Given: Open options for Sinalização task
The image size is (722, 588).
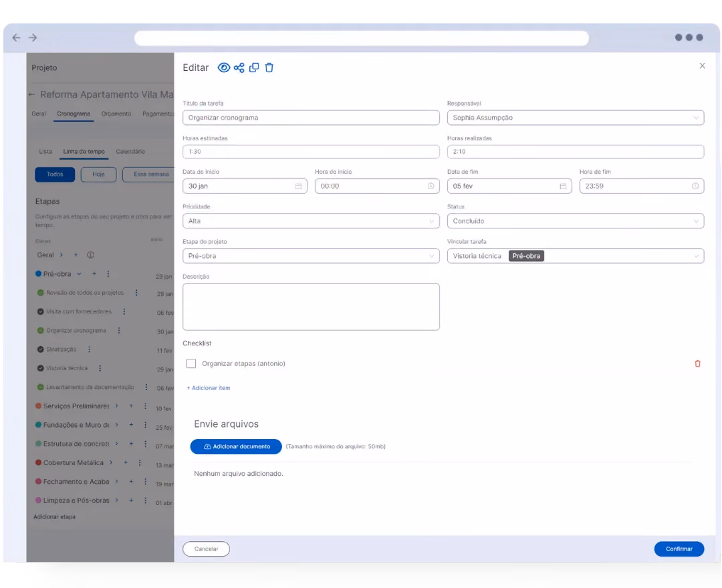Looking at the screenshot, I should 90,349.
